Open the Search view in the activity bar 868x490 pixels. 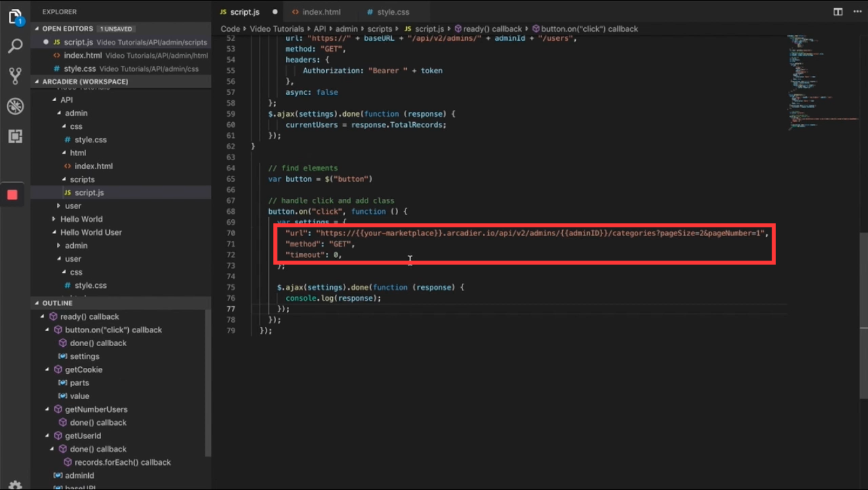[x=15, y=46]
